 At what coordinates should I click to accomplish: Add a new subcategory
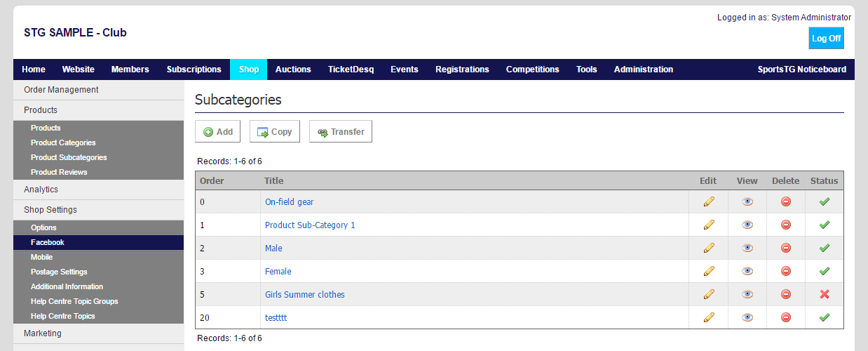click(218, 131)
